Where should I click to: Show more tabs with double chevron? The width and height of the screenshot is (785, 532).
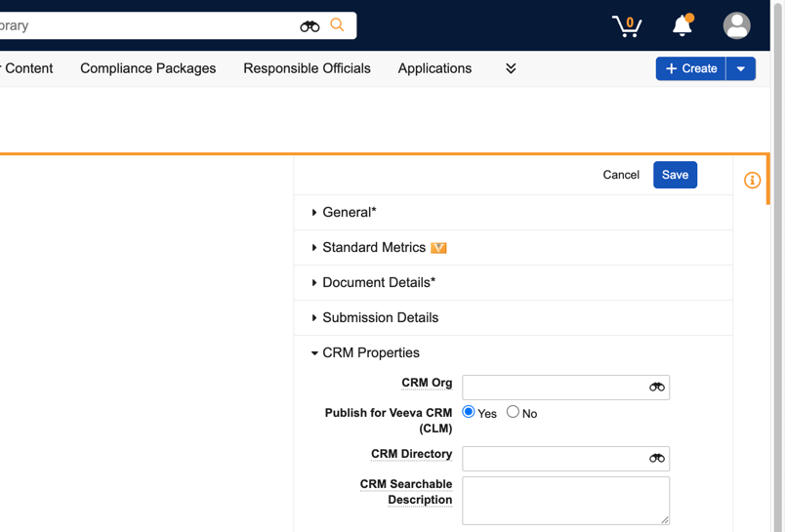pyautogui.click(x=511, y=68)
